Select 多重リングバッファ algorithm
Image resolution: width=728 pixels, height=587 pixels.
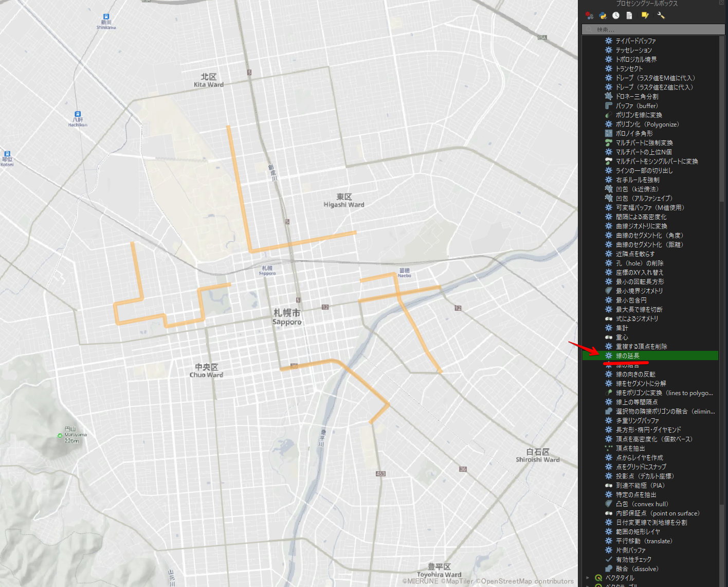[638, 421]
